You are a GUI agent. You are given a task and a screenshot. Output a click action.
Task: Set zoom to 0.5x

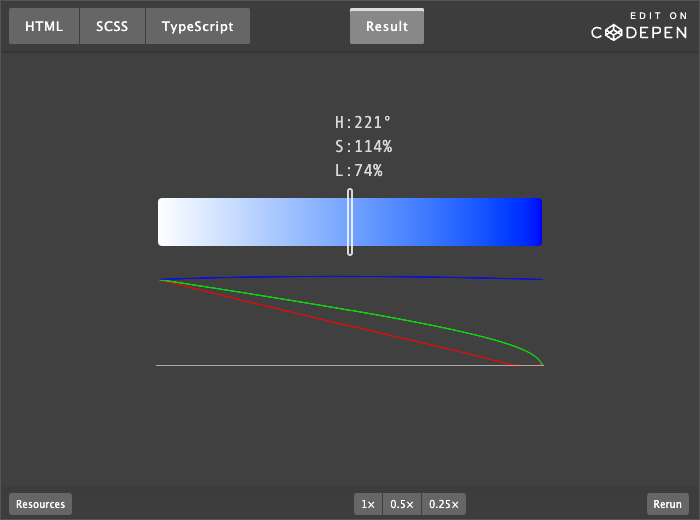point(402,504)
